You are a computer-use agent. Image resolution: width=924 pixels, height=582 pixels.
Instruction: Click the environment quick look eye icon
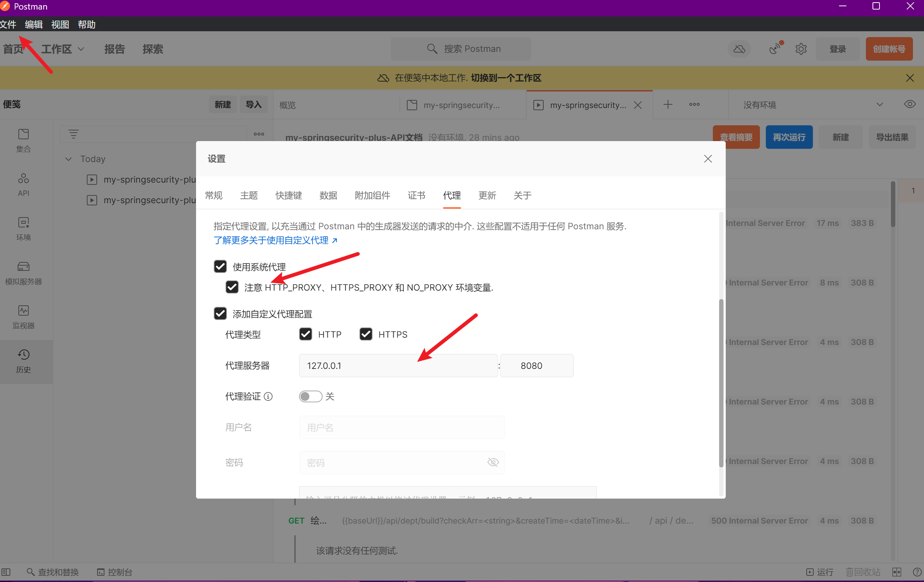point(909,105)
